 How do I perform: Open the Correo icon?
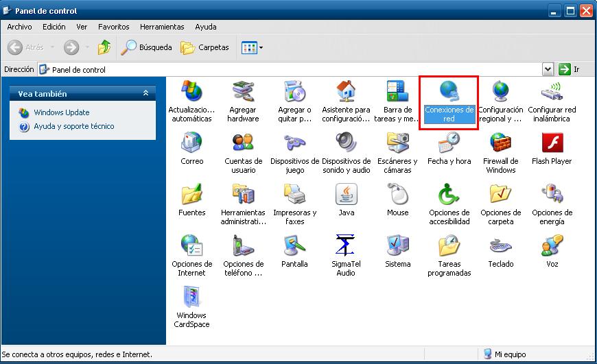(x=192, y=143)
